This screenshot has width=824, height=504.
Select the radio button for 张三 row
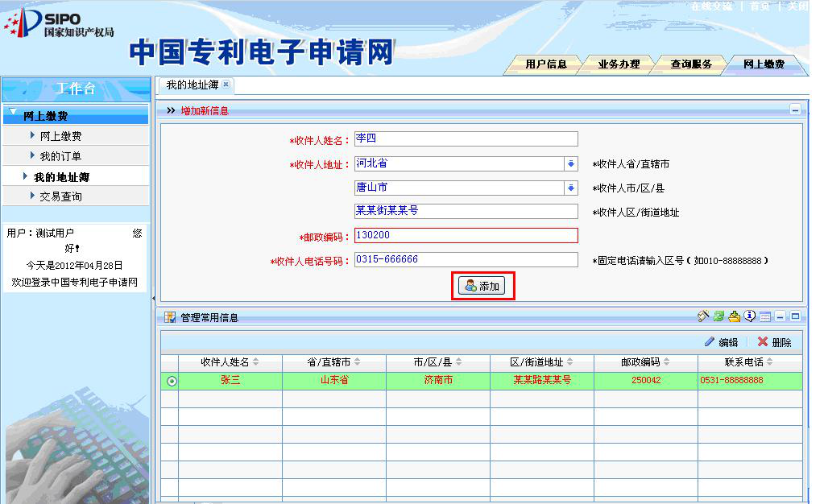pyautogui.click(x=171, y=382)
